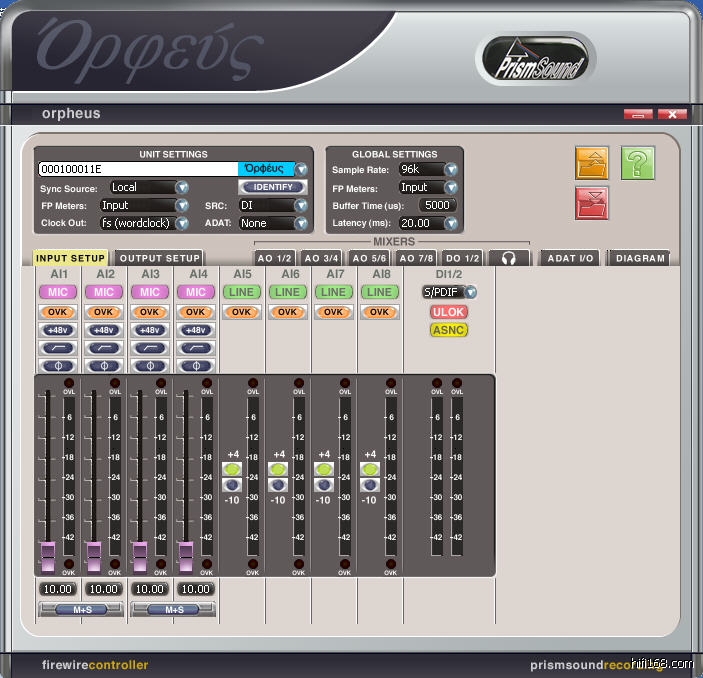
Task: Click the orange load settings folder icon
Action: coord(592,162)
